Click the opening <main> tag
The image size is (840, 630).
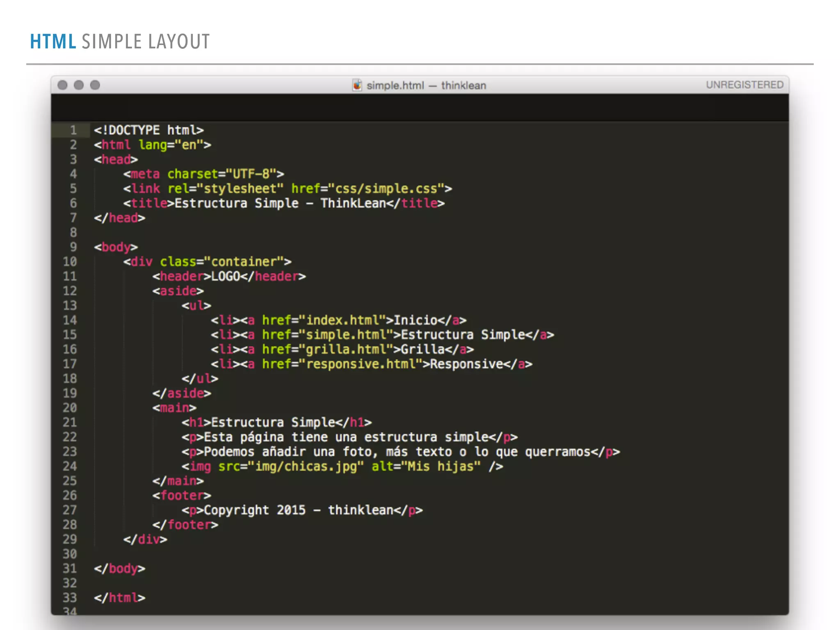point(175,408)
